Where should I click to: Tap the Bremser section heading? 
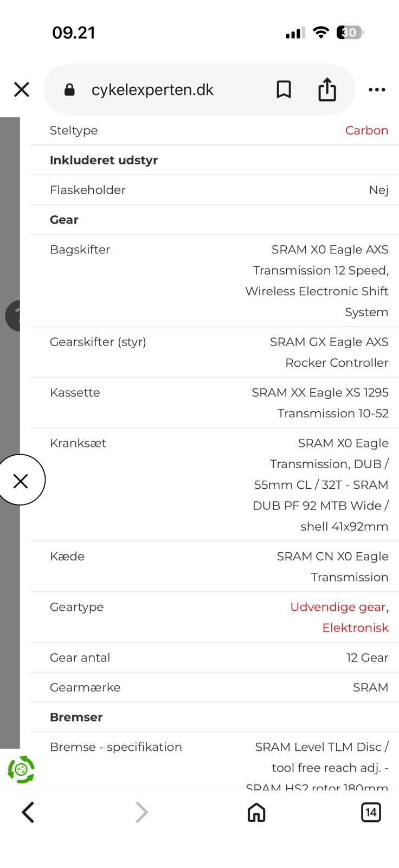coord(76,717)
